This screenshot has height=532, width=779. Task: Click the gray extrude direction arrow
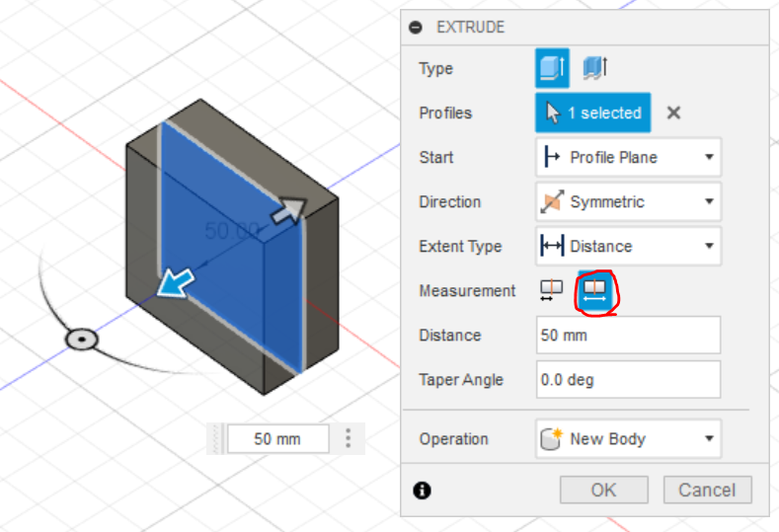(288, 211)
